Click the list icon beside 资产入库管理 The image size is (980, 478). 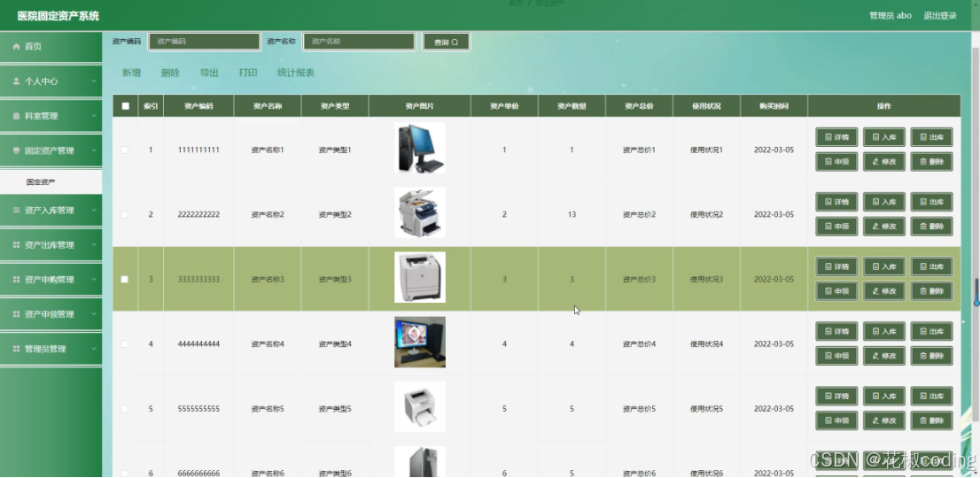(x=16, y=211)
